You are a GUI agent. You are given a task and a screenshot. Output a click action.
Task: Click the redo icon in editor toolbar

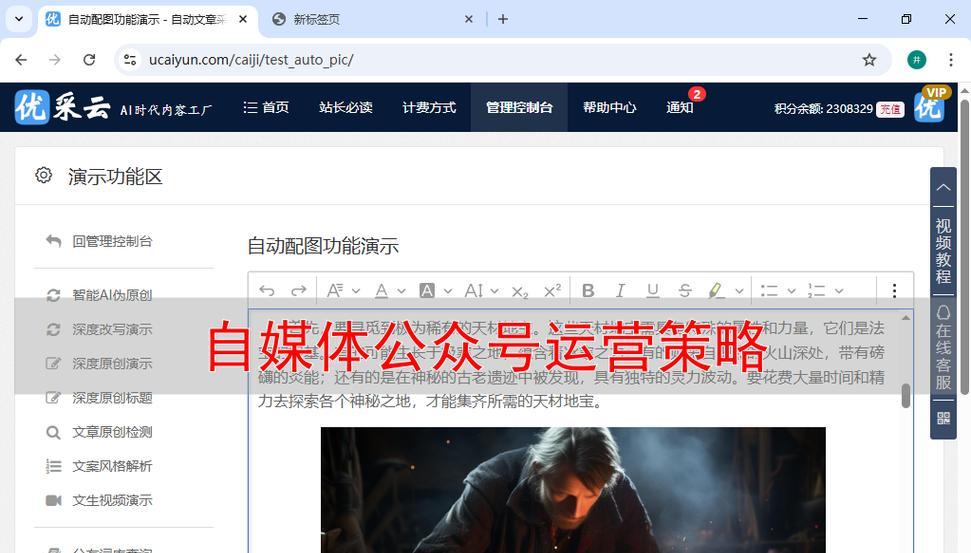click(299, 290)
